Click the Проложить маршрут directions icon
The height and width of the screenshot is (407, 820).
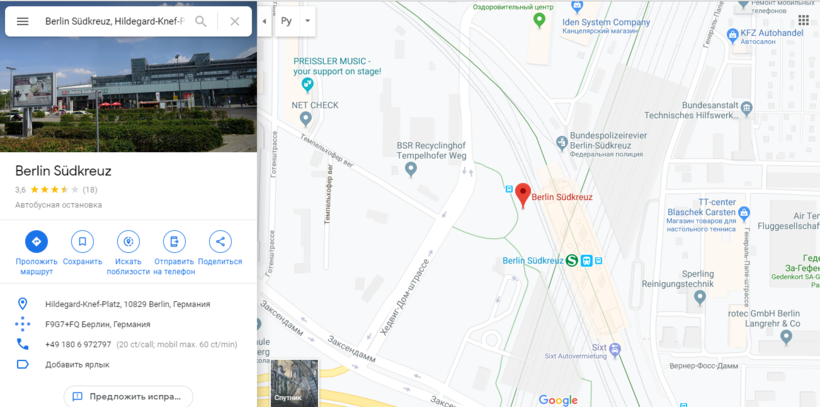pyautogui.click(x=37, y=241)
